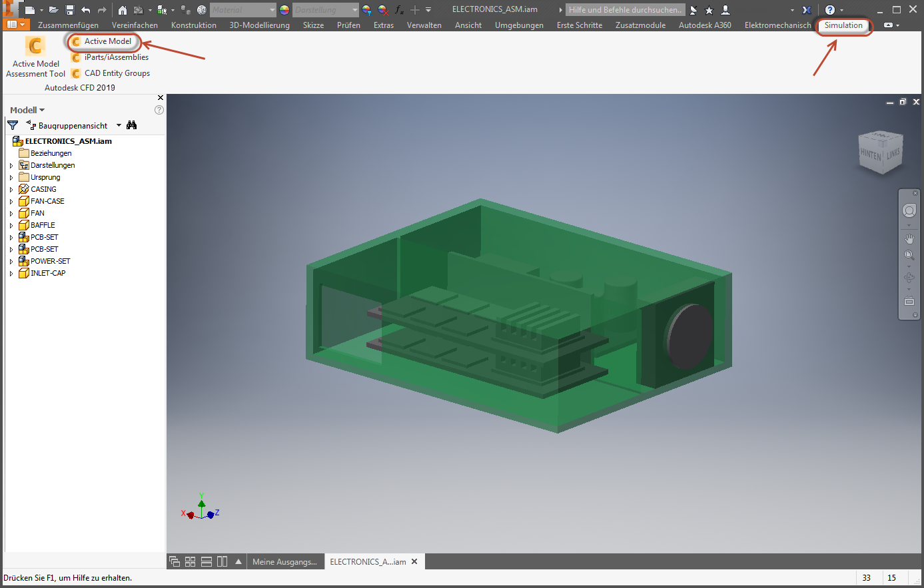Screen dimensions: 924x588
Task: Clear appearance overrides with the red X icon
Action: [x=383, y=10]
